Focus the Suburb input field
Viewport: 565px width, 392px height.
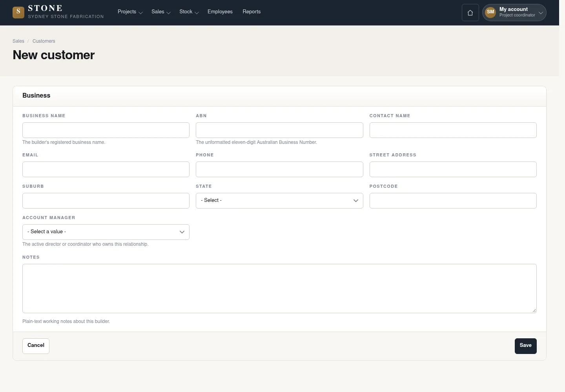click(x=106, y=201)
